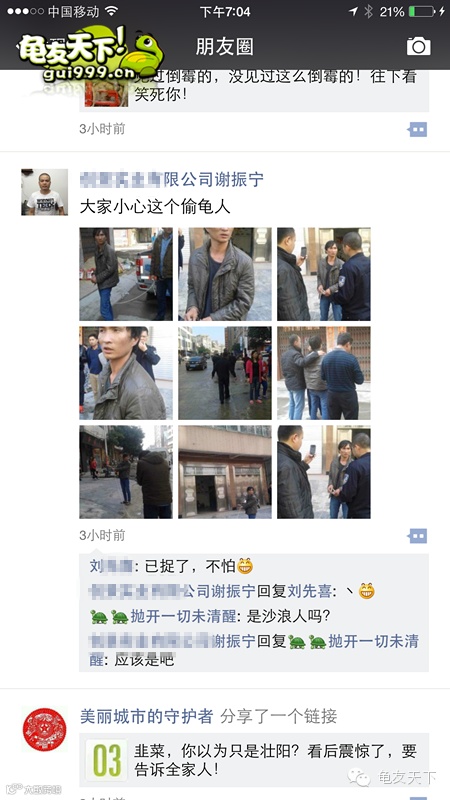Open the building entrance photo in bottom row

224,472
